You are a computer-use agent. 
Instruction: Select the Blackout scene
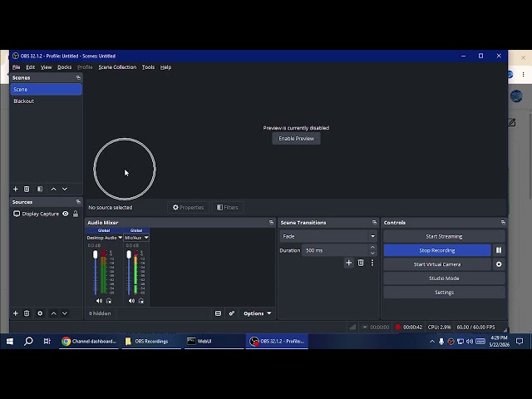[x=47, y=101]
